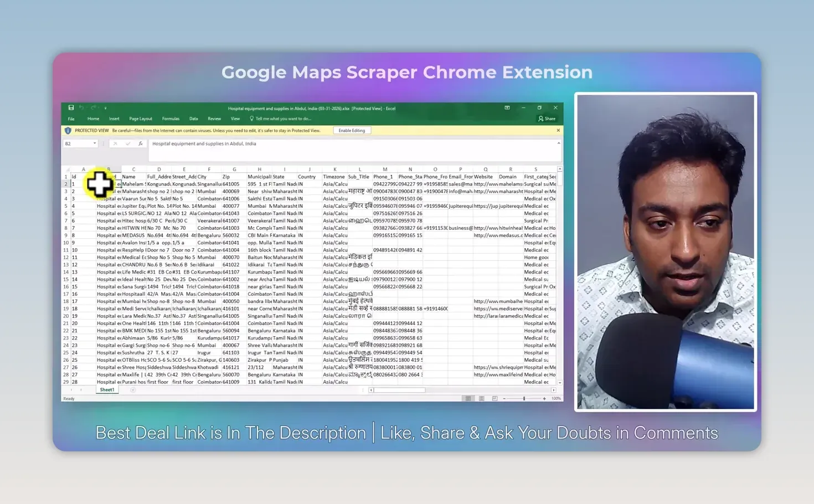Click the Redo arrow in Quick Access Toolbar
Screen dimensions: 814x504
coord(93,108)
